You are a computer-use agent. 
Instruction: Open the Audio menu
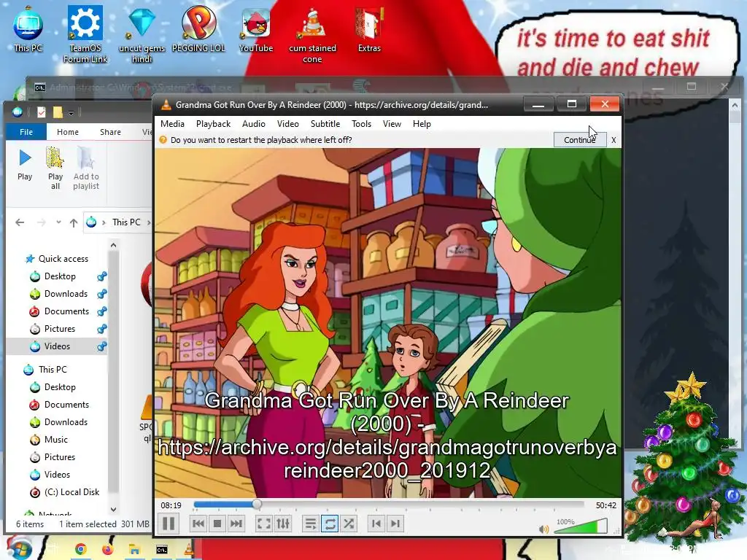click(253, 124)
